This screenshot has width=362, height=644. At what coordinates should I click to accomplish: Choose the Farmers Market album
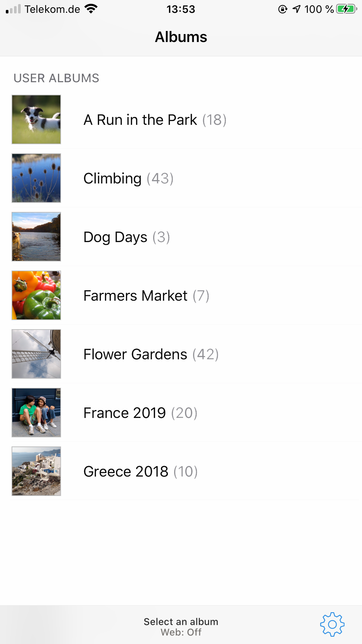146,296
